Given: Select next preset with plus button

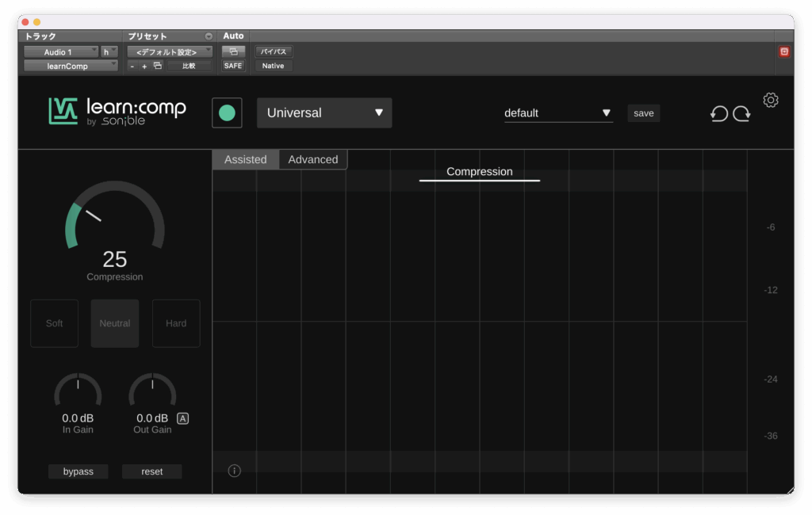Looking at the screenshot, I should 144,67.
